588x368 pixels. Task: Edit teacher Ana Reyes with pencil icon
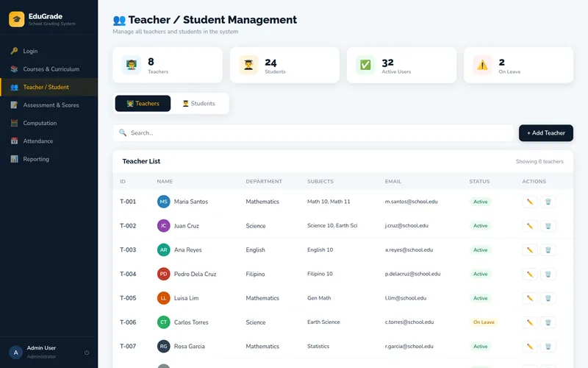[529, 250]
